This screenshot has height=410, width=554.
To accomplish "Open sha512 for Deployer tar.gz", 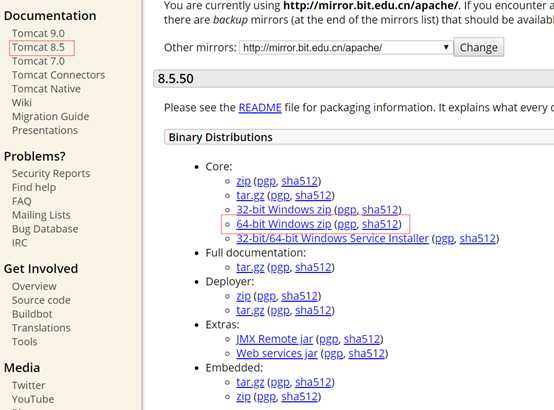I will [313, 311].
